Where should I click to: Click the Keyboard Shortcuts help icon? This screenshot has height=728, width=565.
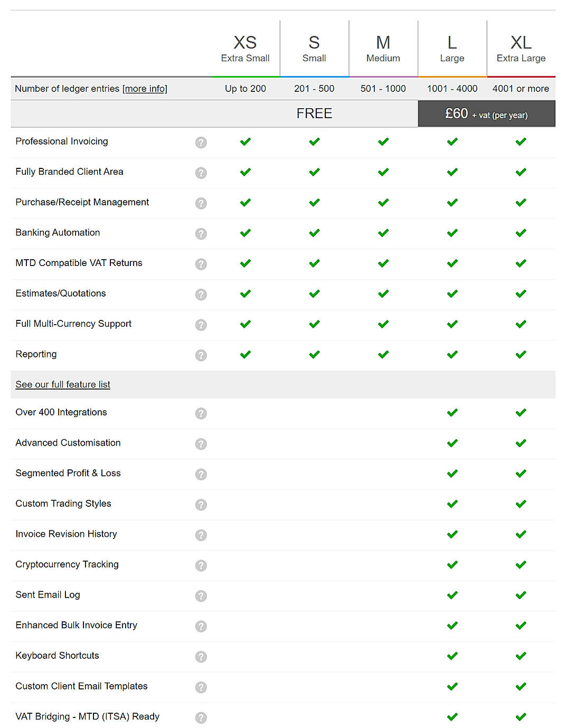coord(201,656)
